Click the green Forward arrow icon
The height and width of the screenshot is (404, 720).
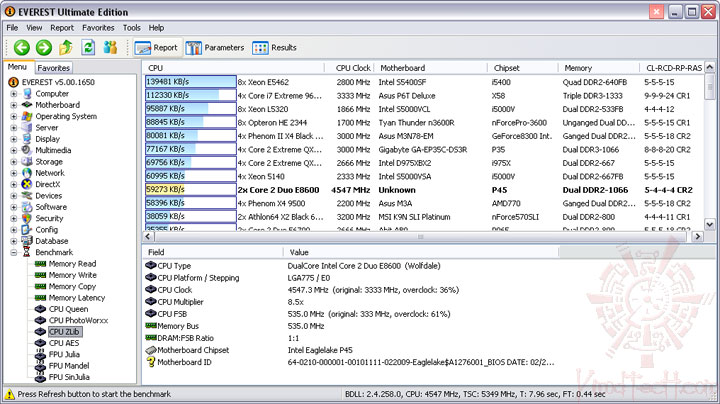44,47
